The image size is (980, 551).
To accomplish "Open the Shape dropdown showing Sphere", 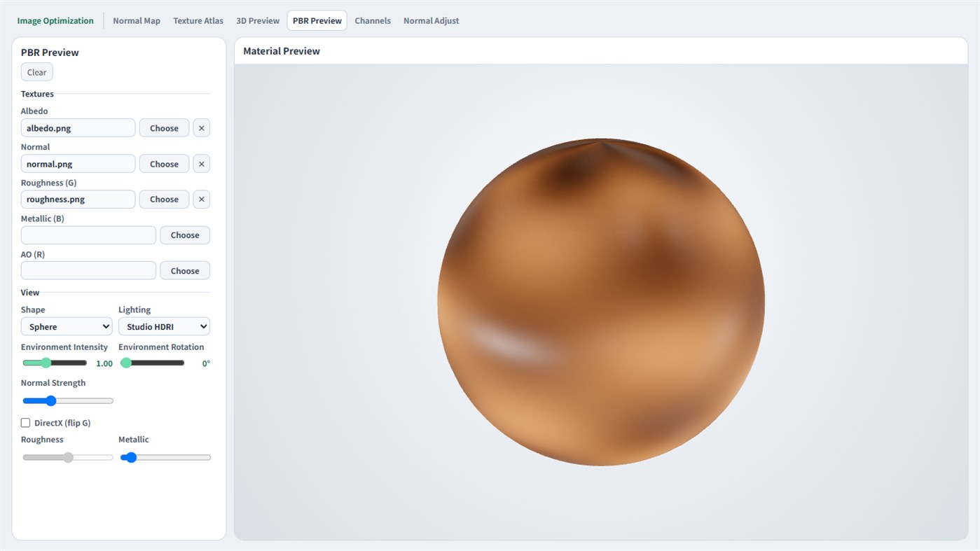I will click(67, 326).
